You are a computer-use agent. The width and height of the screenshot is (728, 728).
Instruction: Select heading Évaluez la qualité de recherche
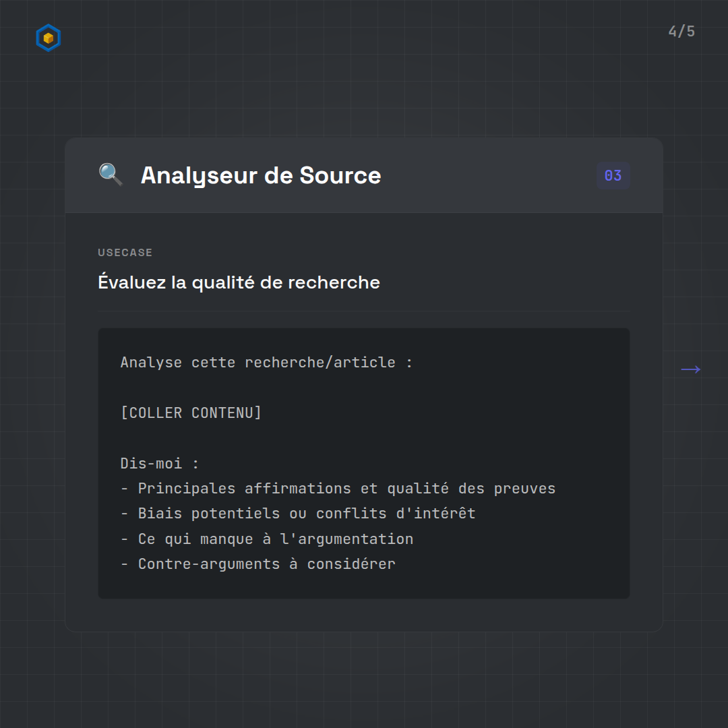click(x=239, y=282)
